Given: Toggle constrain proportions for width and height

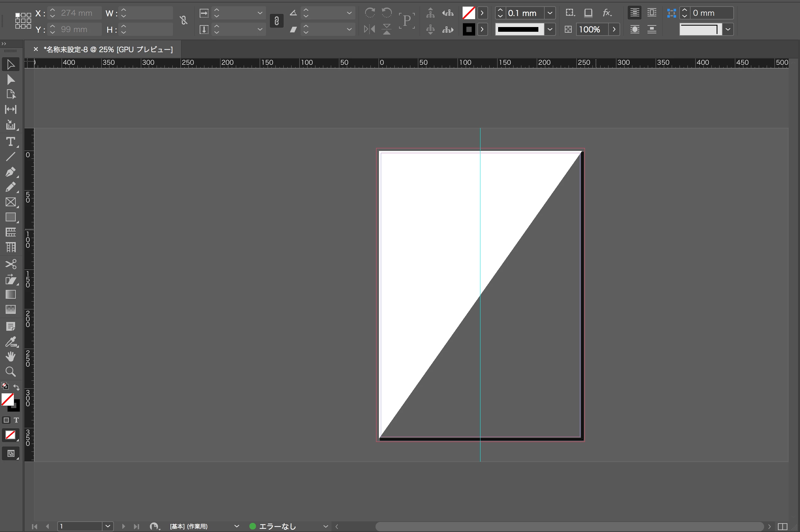Looking at the screenshot, I should 184,21.
